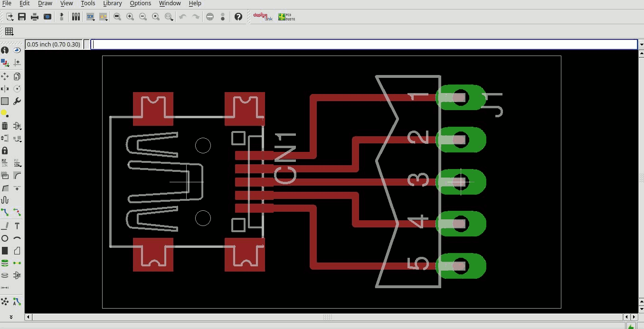Click the Redo arrow
Image resolution: width=644 pixels, height=329 pixels.
tap(195, 17)
